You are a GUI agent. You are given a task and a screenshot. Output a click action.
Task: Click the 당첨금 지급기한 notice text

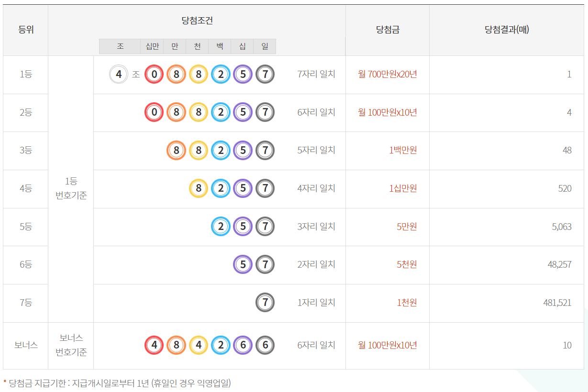[x=119, y=383]
